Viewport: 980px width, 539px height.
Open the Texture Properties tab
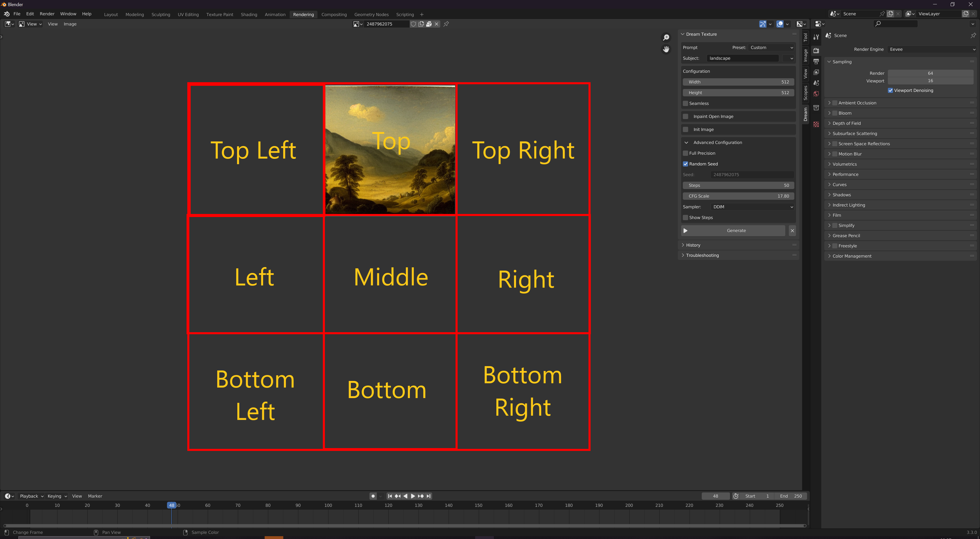(816, 124)
